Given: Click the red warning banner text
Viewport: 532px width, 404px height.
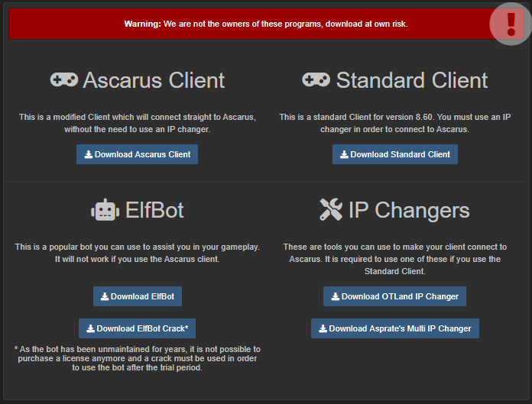Looking at the screenshot, I should coord(266,24).
